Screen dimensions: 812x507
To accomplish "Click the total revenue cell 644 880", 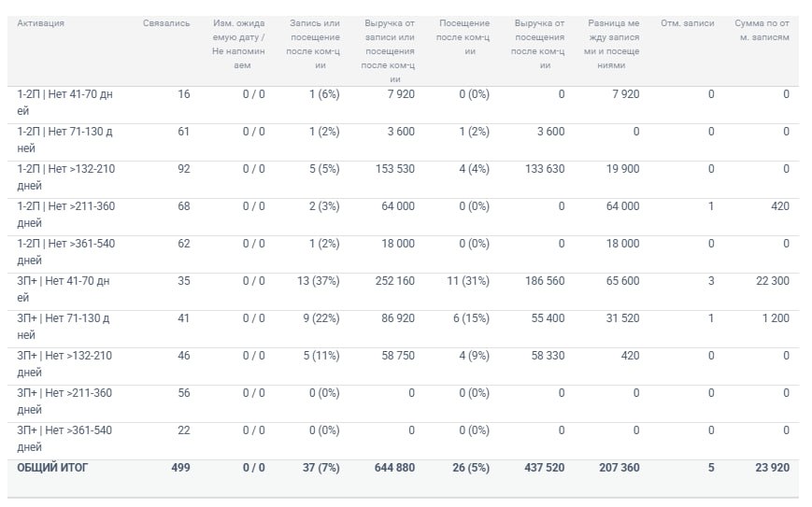I will coord(394,468).
